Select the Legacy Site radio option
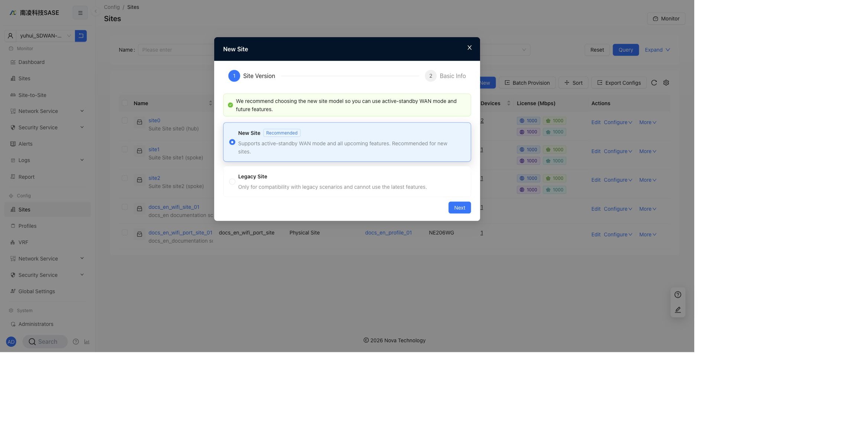 [x=232, y=182]
